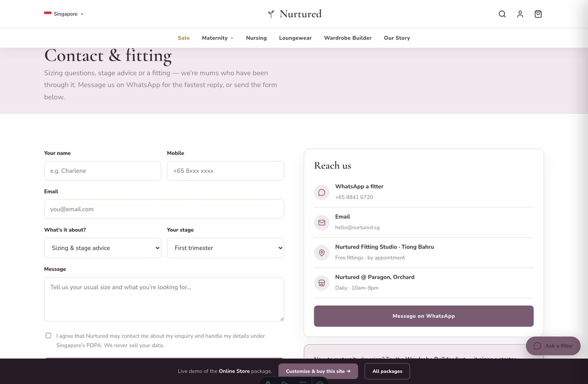
Task: Open the Nursing menu item
Action: 256,38
